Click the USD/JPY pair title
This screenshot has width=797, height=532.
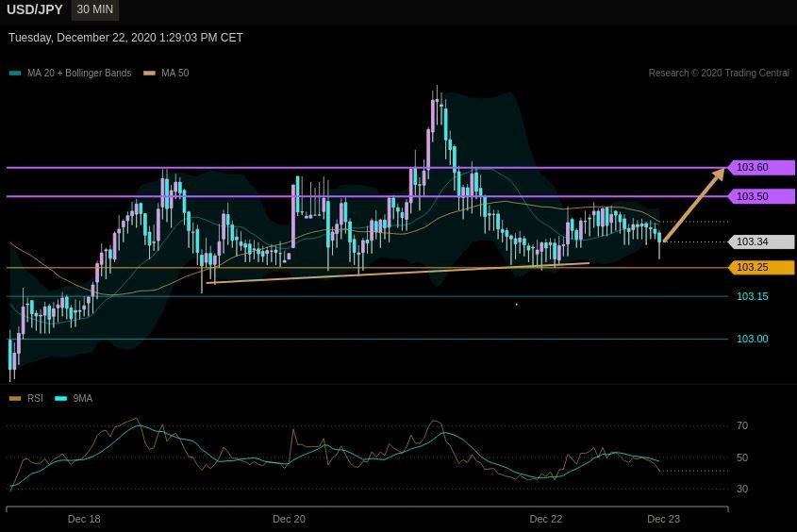pos(35,9)
